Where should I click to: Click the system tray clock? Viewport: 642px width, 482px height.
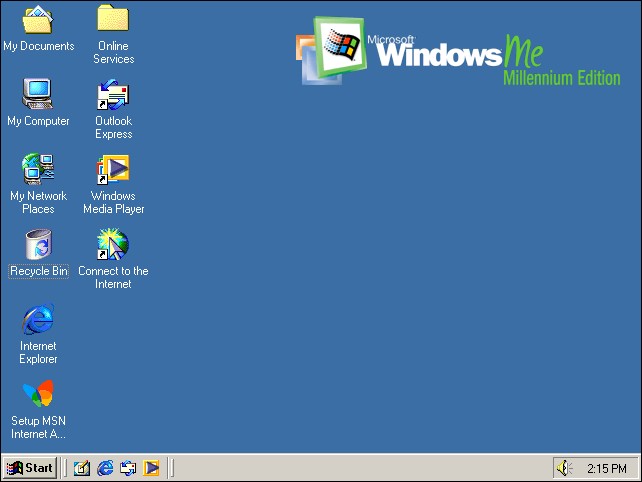click(606, 468)
